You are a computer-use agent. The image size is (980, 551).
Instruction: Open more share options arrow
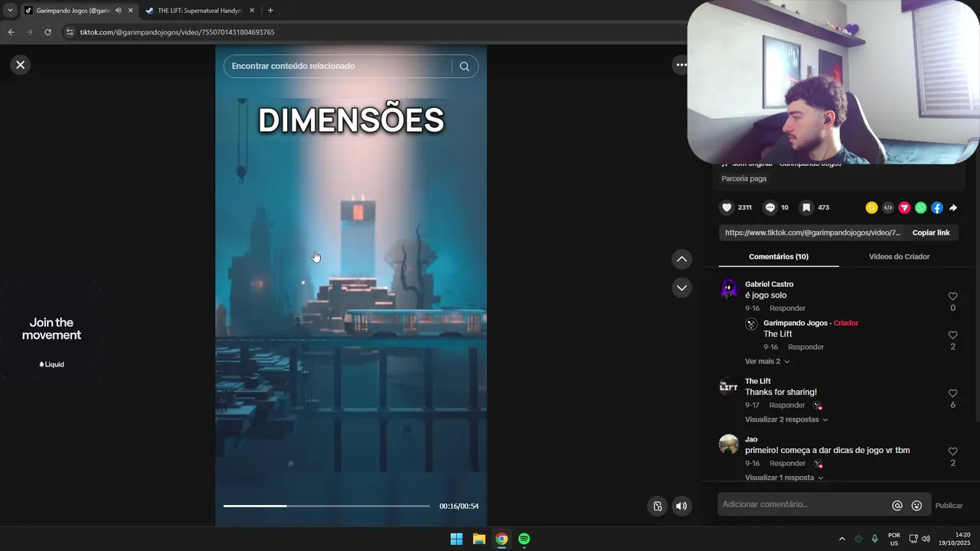click(x=953, y=207)
